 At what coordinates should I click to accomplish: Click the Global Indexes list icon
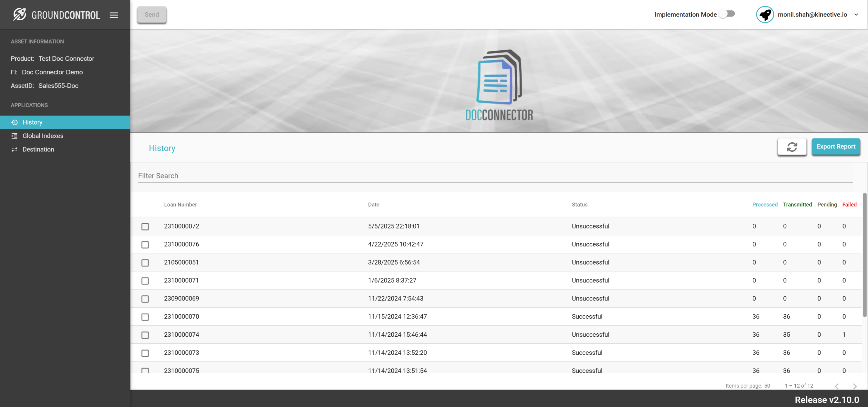tap(15, 136)
